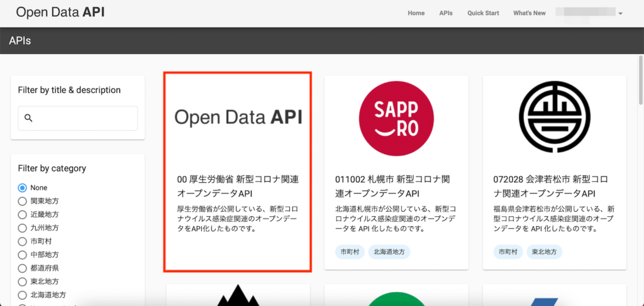Select the 市町村 radio button filter
Screen dimensions: 644x306
click(x=22, y=241)
